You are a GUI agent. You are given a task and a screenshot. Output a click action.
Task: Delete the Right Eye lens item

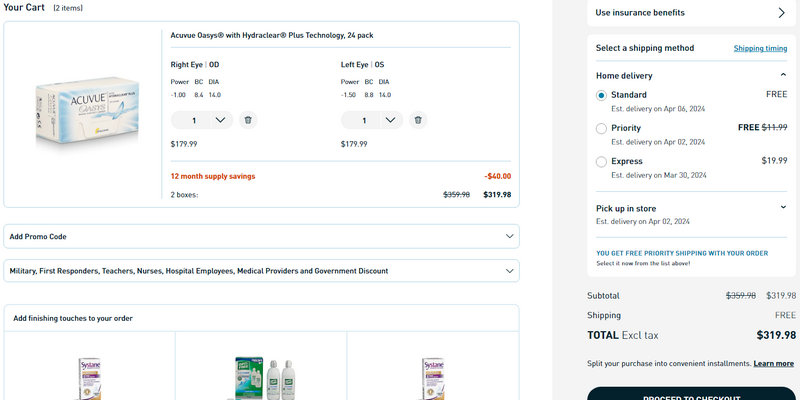[x=248, y=120]
